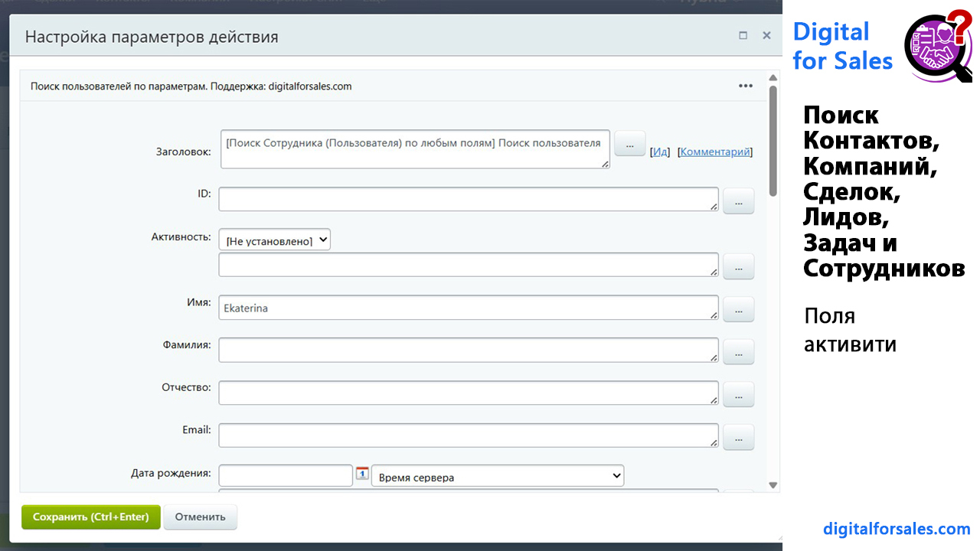980x551 pixels.
Task: Open value picker for Email field
Action: (738, 438)
